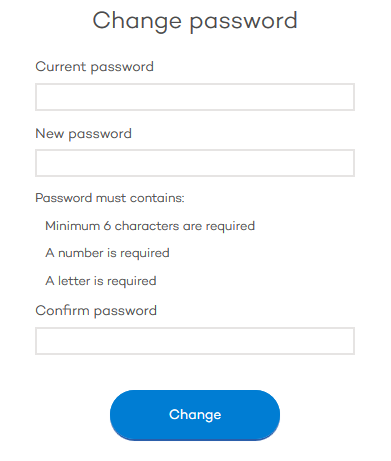Click the 'Current password' label

click(x=94, y=67)
